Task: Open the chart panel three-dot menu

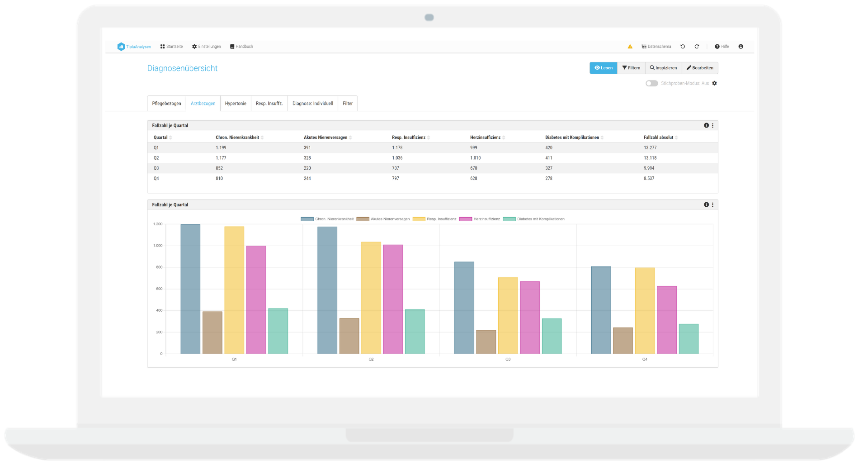Action: (713, 204)
